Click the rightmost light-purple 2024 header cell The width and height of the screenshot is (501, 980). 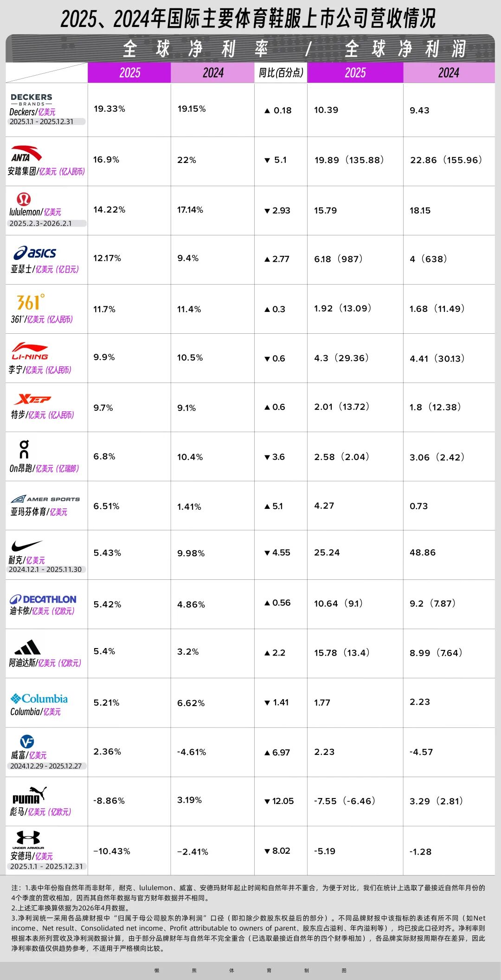[449, 73]
